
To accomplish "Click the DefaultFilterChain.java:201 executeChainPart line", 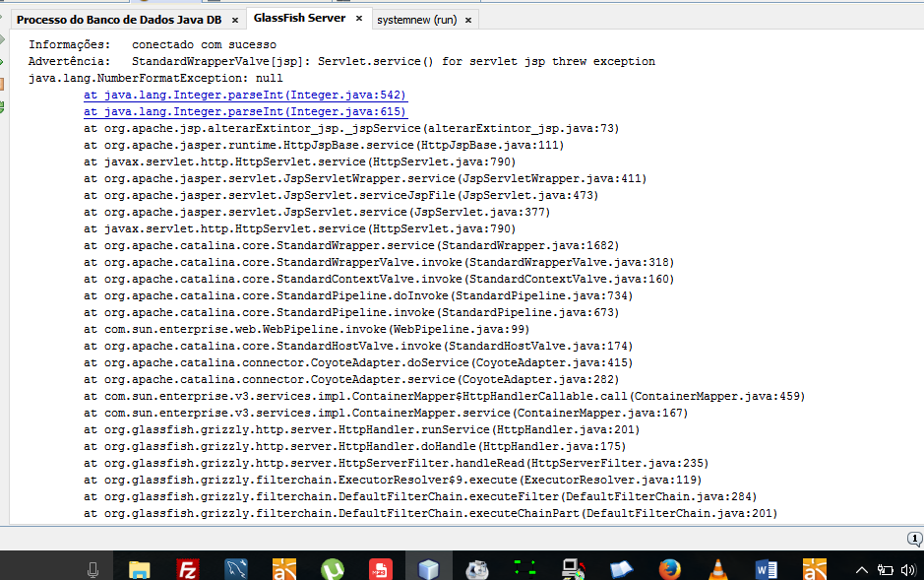I will pyautogui.click(x=430, y=513).
